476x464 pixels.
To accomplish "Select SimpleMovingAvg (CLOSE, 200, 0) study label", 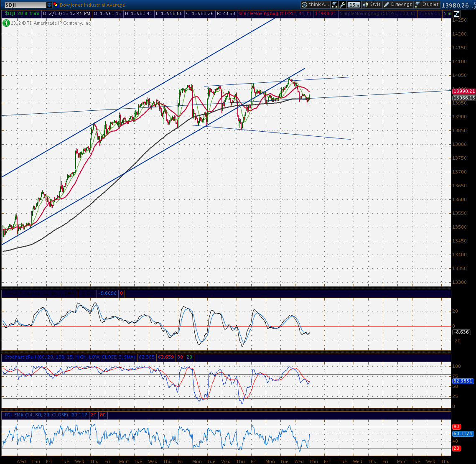I will (x=377, y=13).
